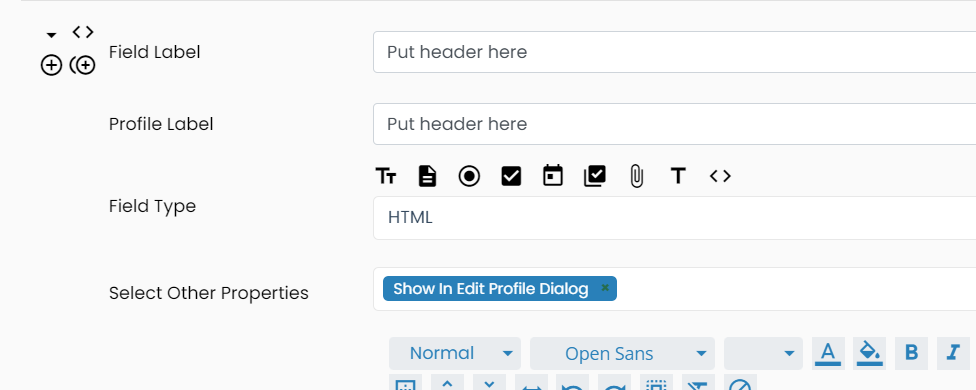Pick the paperclip attachment field type icon
This screenshot has height=390, width=976.
click(636, 177)
